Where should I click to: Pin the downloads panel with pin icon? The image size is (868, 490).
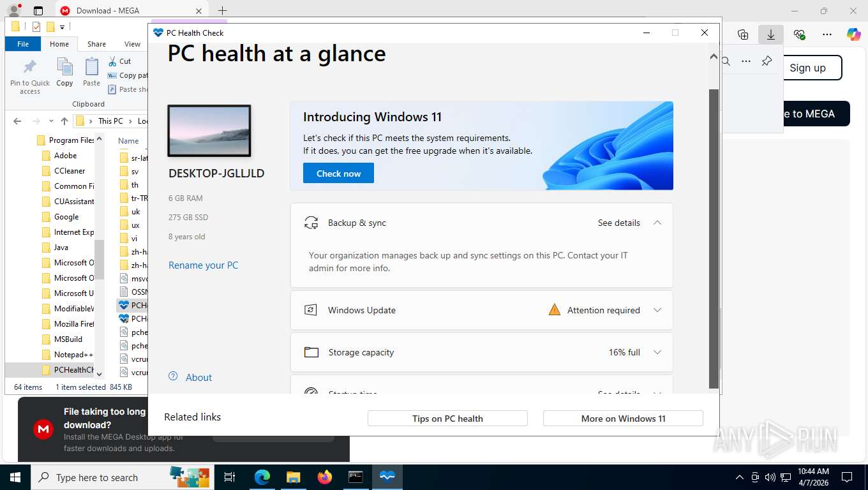click(x=767, y=61)
